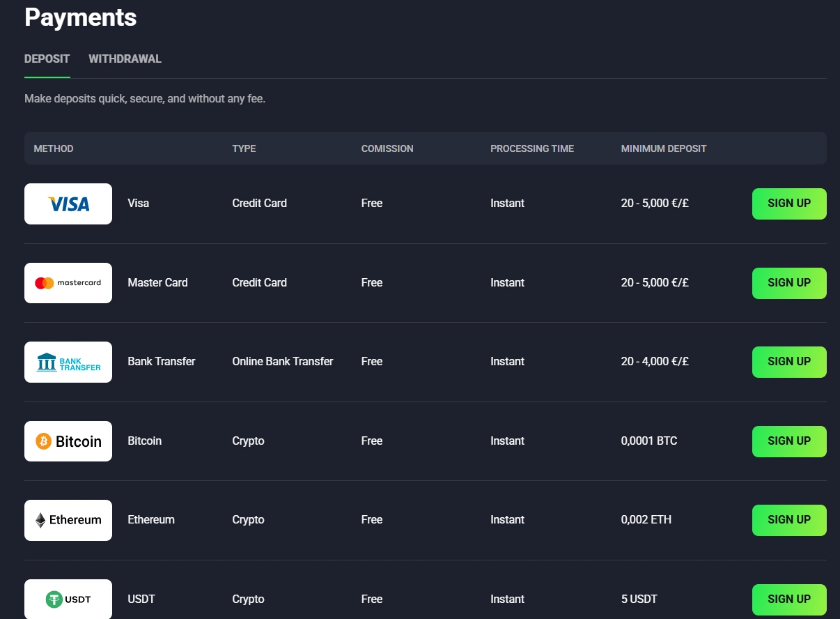Sign up using the Master Card row button
The width and height of the screenshot is (840, 619).
[x=789, y=283]
